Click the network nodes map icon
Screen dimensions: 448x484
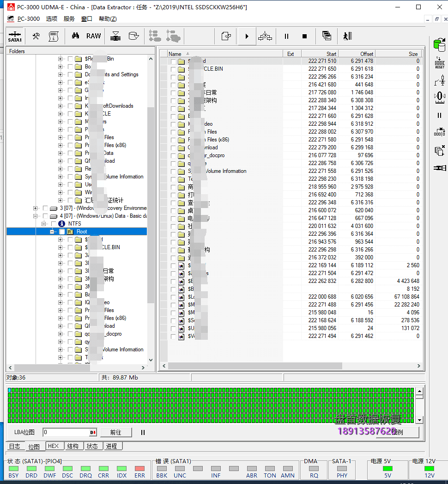[265, 37]
